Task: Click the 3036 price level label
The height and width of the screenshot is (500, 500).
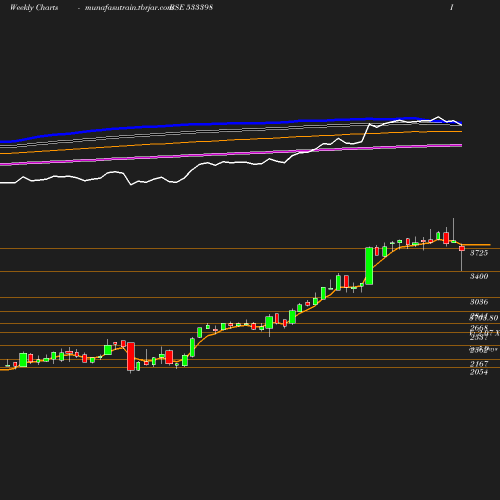Action: [479, 302]
